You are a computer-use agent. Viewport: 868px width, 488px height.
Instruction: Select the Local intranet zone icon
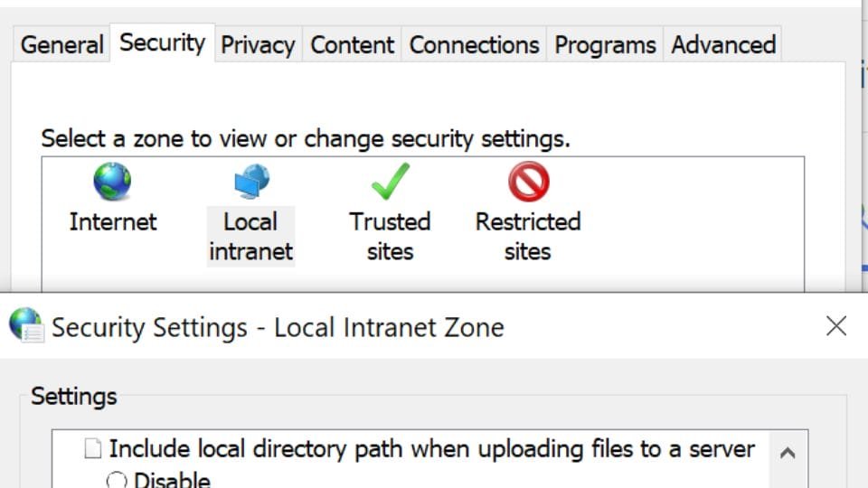click(252, 181)
